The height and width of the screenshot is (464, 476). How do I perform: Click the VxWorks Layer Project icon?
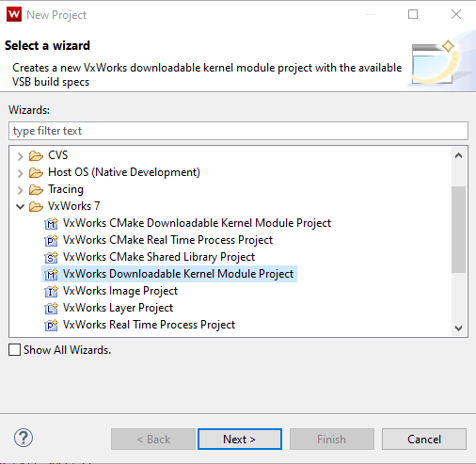51,308
